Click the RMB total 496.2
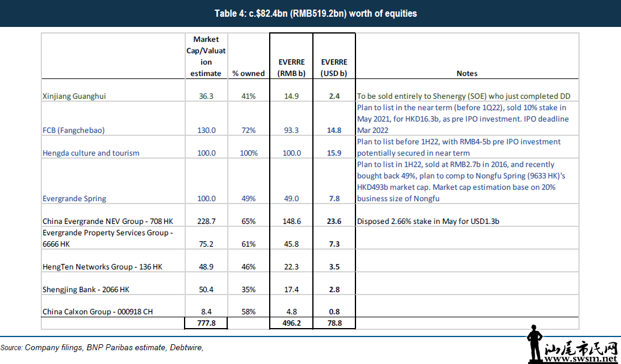Screen dimensions: 621x364 (292, 323)
